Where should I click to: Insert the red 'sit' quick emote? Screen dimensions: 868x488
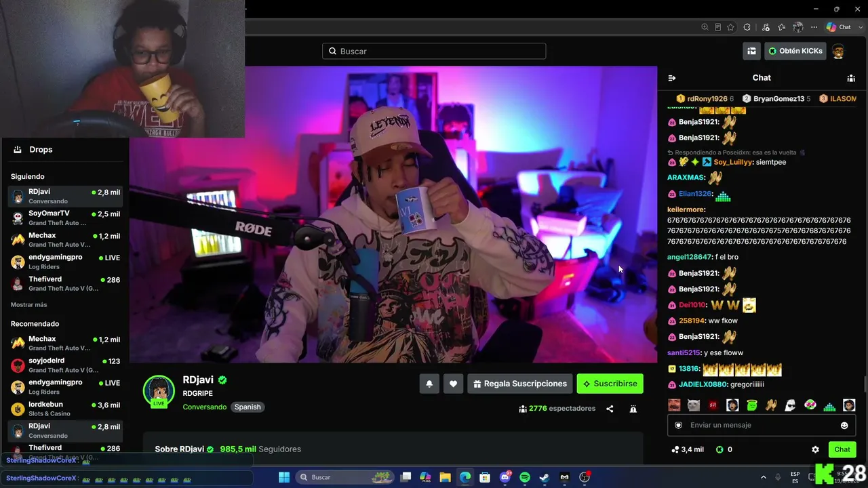(713, 405)
